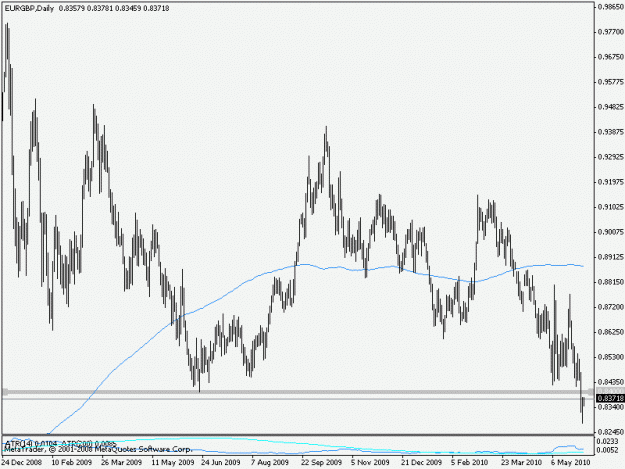
Task: Click the 0.95775 price scale label
Action: (x=611, y=82)
